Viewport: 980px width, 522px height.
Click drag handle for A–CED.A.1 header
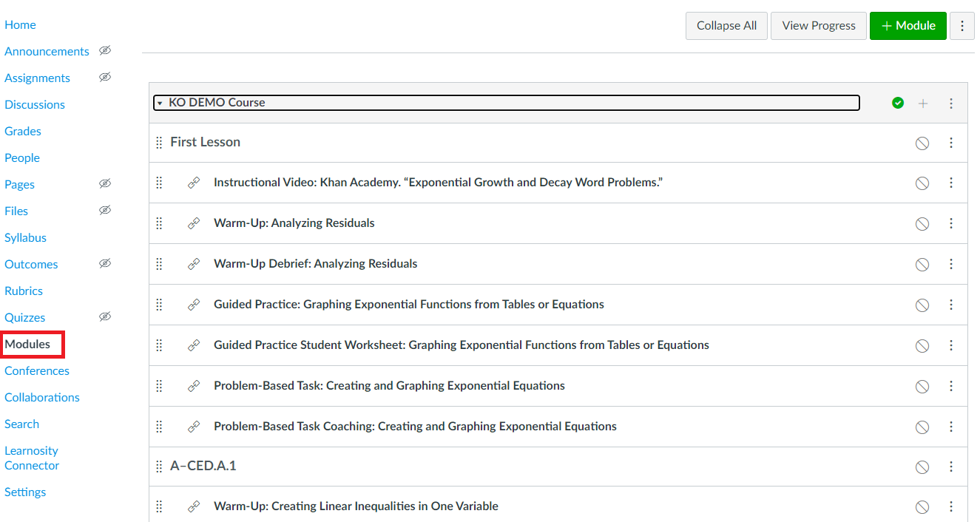(x=159, y=467)
